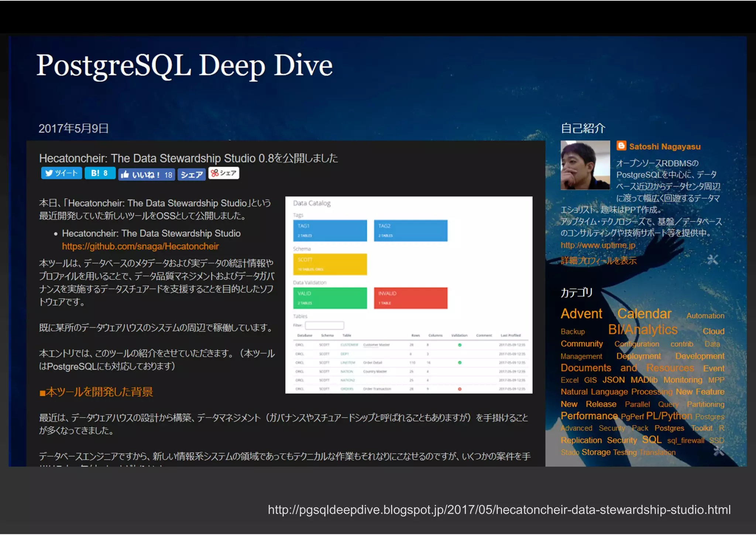Select the Event category tag
Screen dimensions: 756x535
click(x=714, y=368)
